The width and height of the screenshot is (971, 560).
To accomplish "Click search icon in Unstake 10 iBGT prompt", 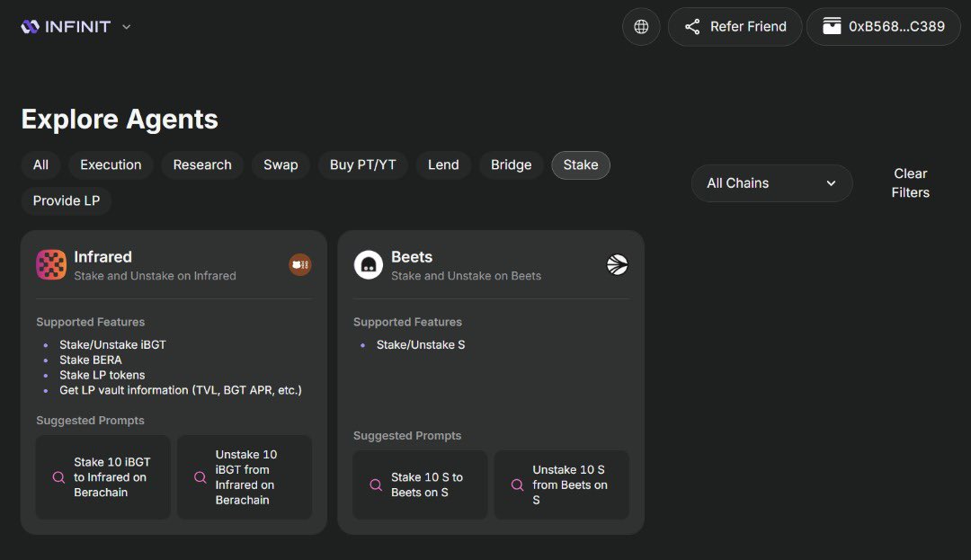I will [x=200, y=477].
